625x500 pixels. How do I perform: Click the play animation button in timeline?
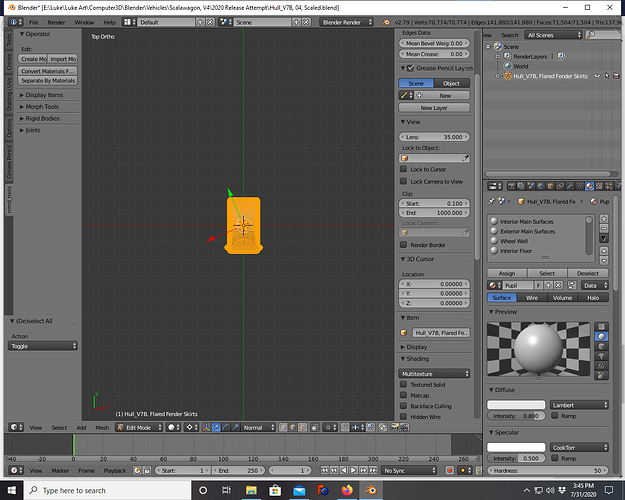[354, 470]
